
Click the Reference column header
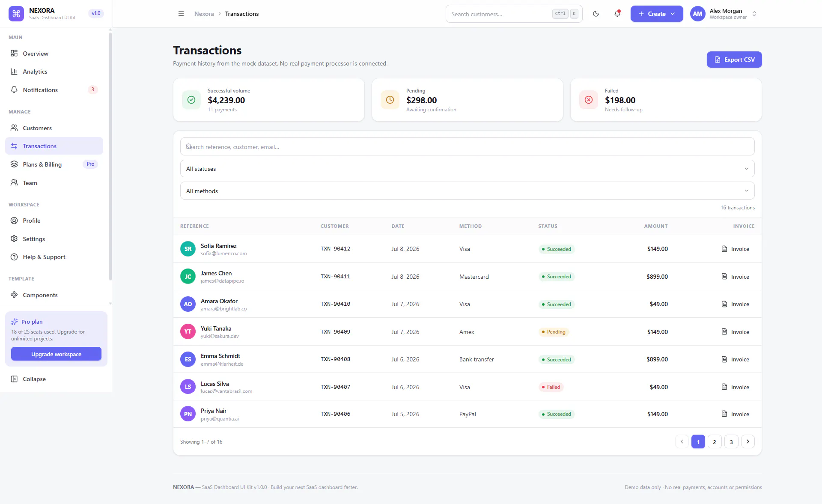[194, 226]
